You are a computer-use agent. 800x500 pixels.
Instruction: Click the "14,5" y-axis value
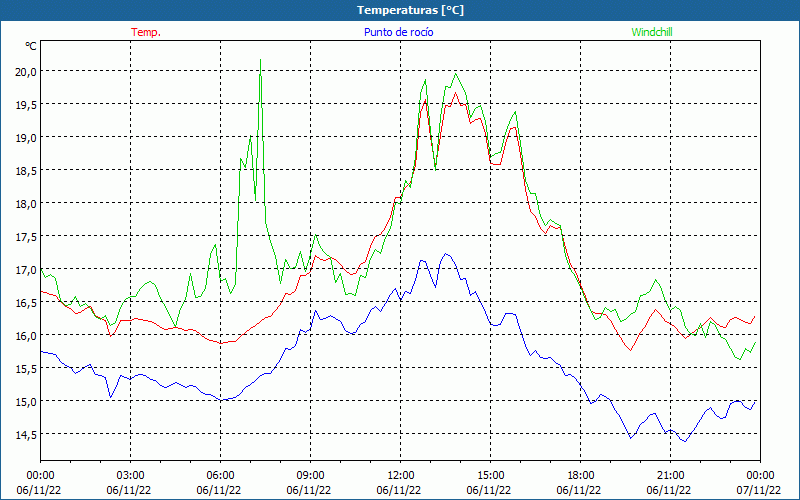pyautogui.click(x=26, y=435)
